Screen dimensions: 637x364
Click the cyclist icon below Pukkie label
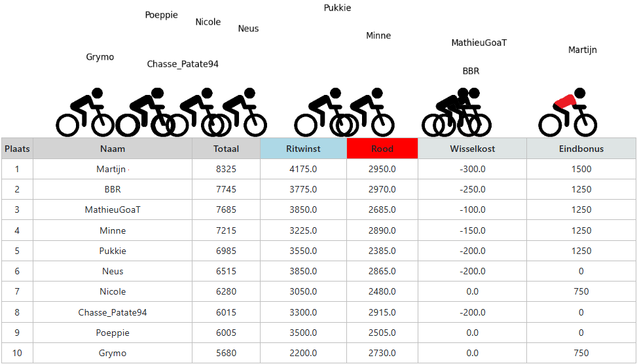click(323, 112)
